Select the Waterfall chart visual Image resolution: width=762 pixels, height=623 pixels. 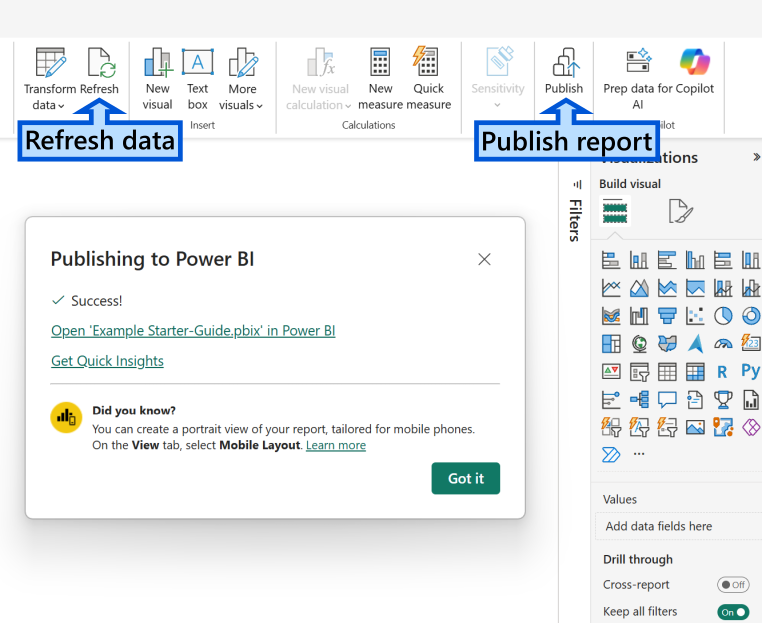639,316
